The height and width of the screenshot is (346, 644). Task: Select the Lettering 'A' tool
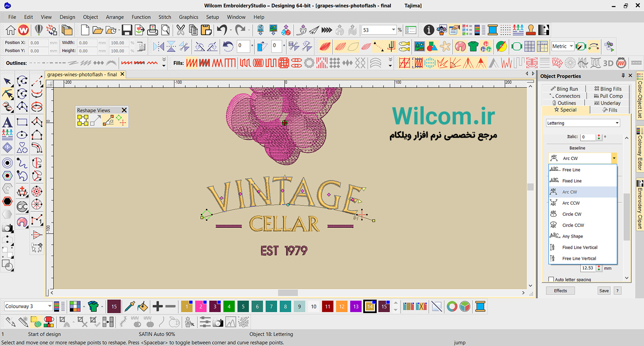point(7,122)
